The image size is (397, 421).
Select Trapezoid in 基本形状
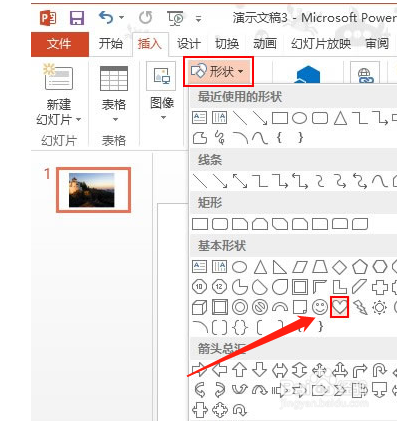coord(320,267)
